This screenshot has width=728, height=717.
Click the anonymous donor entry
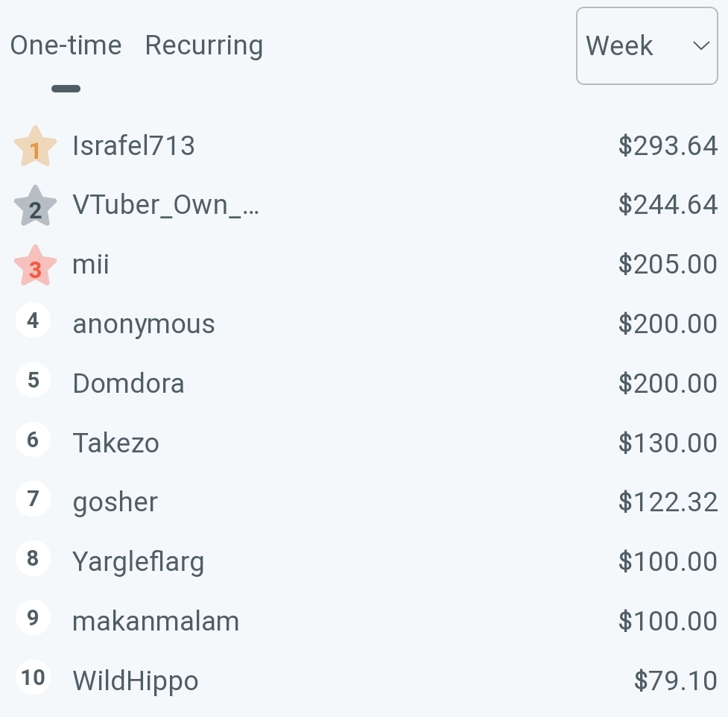tap(144, 324)
